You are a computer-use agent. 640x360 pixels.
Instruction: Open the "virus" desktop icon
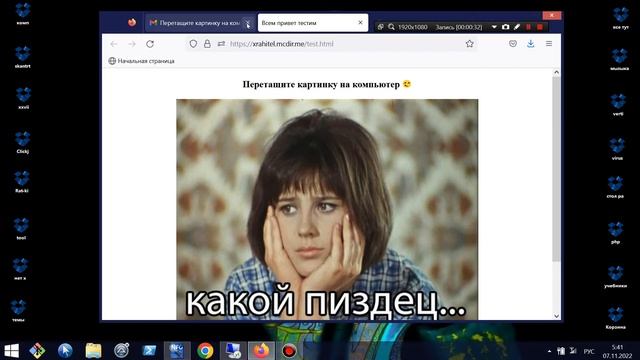tap(617, 149)
